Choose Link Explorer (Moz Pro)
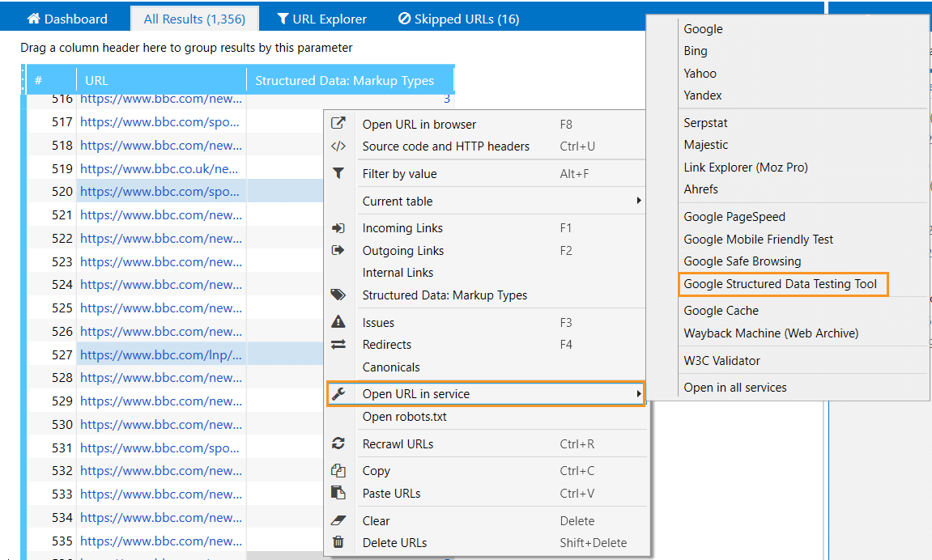Viewport: 932px width, 560px height. (746, 168)
